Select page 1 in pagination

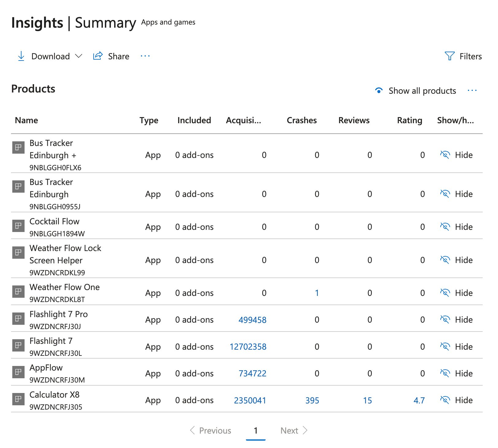pos(255,431)
